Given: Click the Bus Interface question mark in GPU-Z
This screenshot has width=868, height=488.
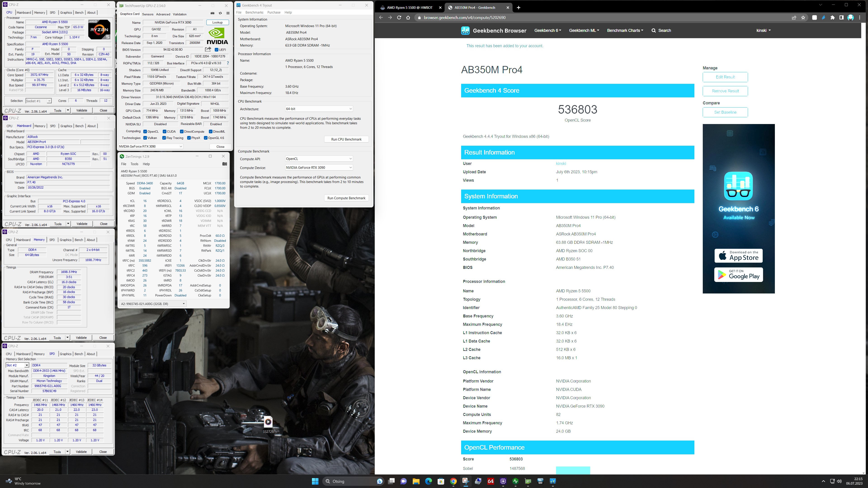Looking at the screenshot, I should (x=228, y=63).
